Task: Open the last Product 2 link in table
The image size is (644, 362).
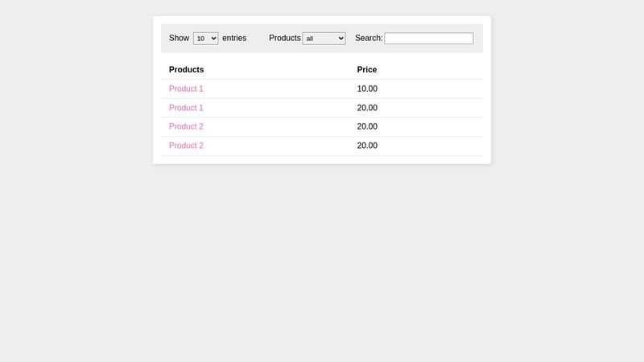Action: coord(186,146)
